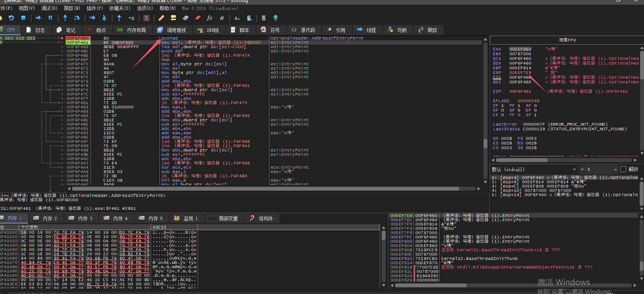The height and width of the screenshot is (294, 644).
Task: Select the 内存 4 dump tab
Action: [116, 218]
